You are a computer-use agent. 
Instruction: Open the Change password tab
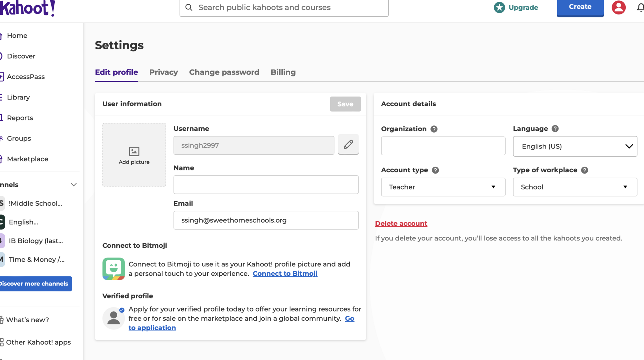pyautogui.click(x=224, y=72)
